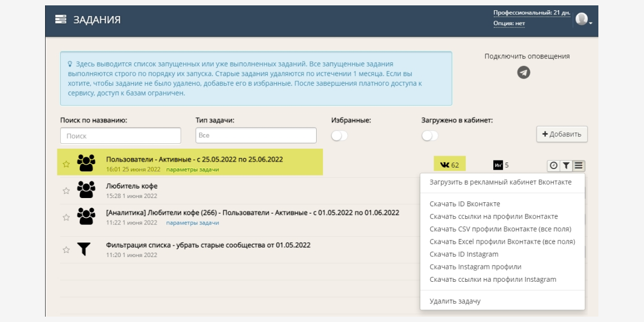This screenshot has height=322, width=644.
Task: Enable the Загружено в кабинет switch
Action: (429, 136)
